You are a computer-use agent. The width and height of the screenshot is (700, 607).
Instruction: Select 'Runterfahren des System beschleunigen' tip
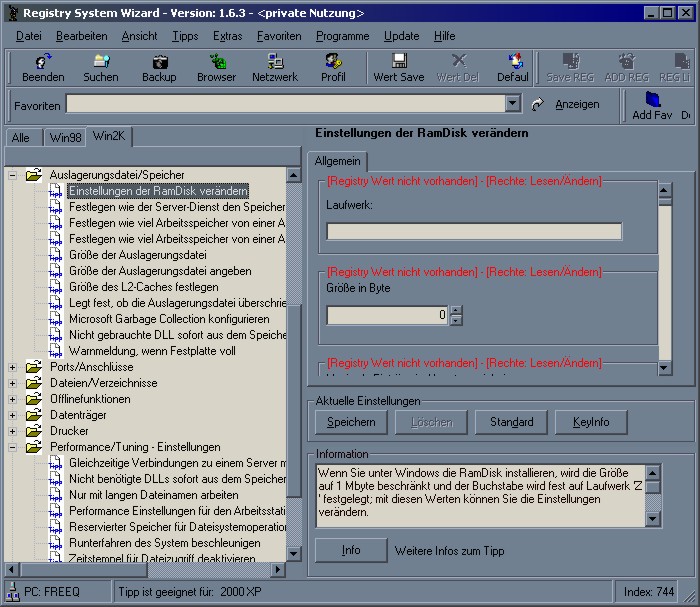click(165, 543)
